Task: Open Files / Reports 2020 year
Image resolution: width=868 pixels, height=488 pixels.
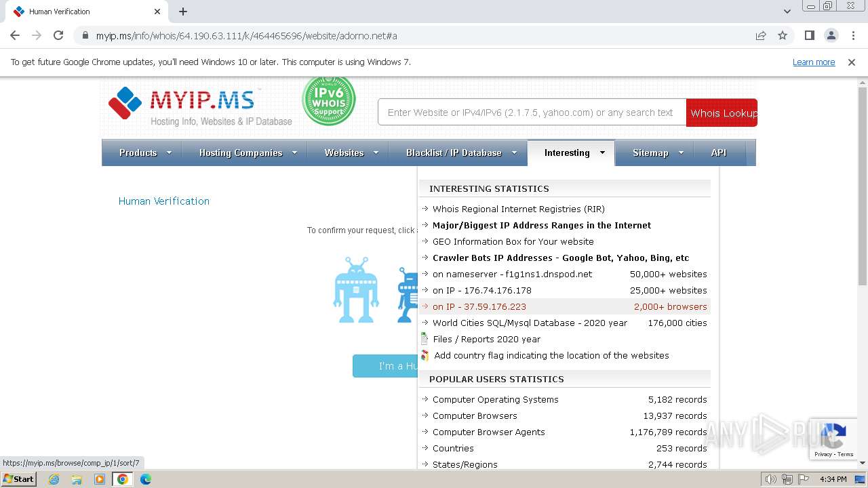Action: click(486, 339)
